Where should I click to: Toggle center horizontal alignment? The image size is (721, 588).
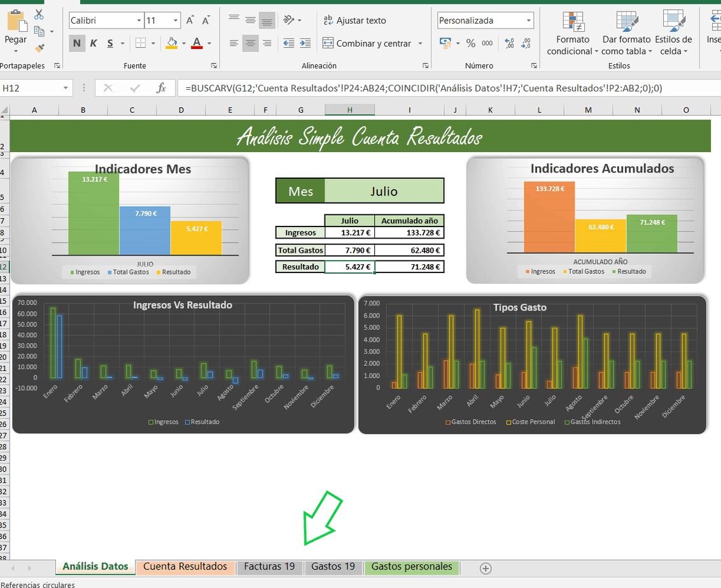point(251,43)
